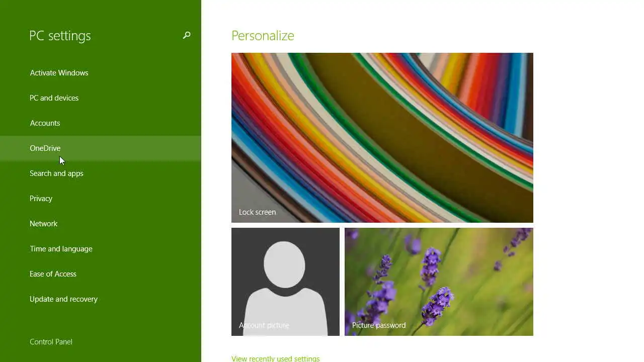
Task: Open the Privacy section
Action: click(x=101, y=199)
